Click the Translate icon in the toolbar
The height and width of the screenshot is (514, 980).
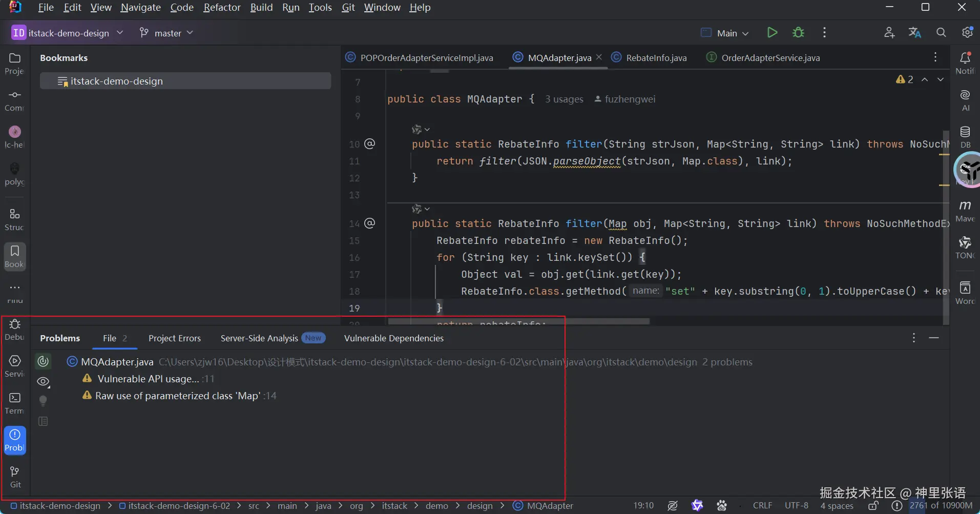(915, 33)
